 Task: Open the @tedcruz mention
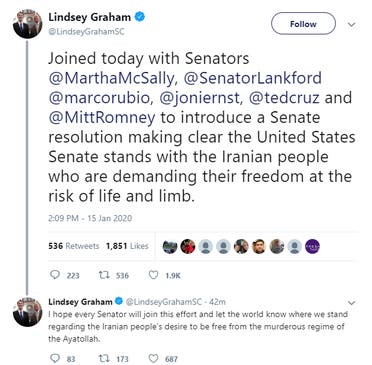pos(284,98)
